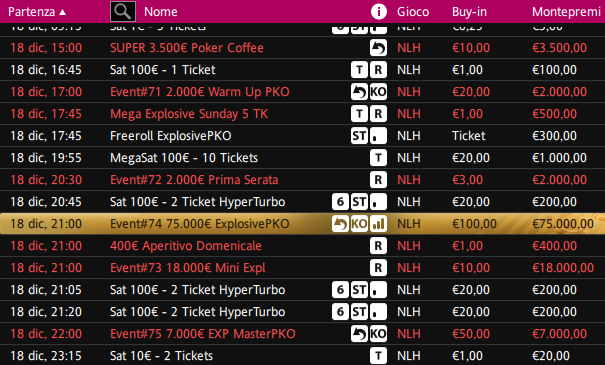Select highlighted Event#74 75.000€ ExplosivePKO row
Screen dimensions: 605x365
tap(302, 224)
